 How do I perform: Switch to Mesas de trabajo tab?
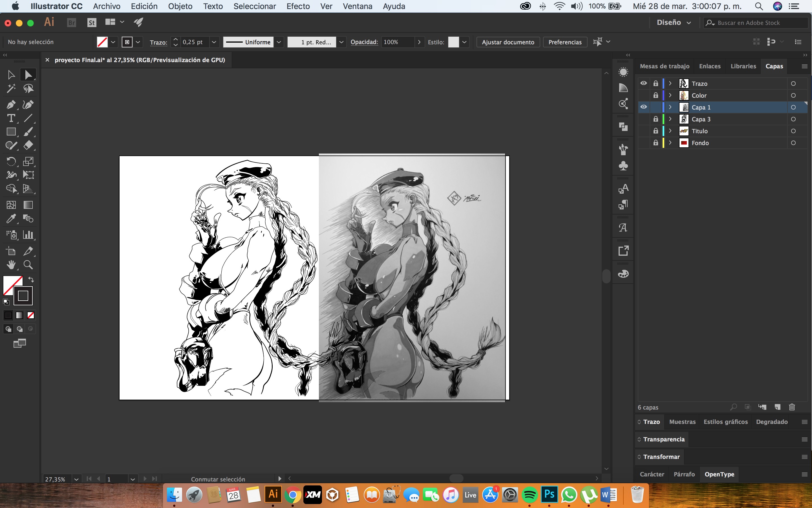[664, 66]
